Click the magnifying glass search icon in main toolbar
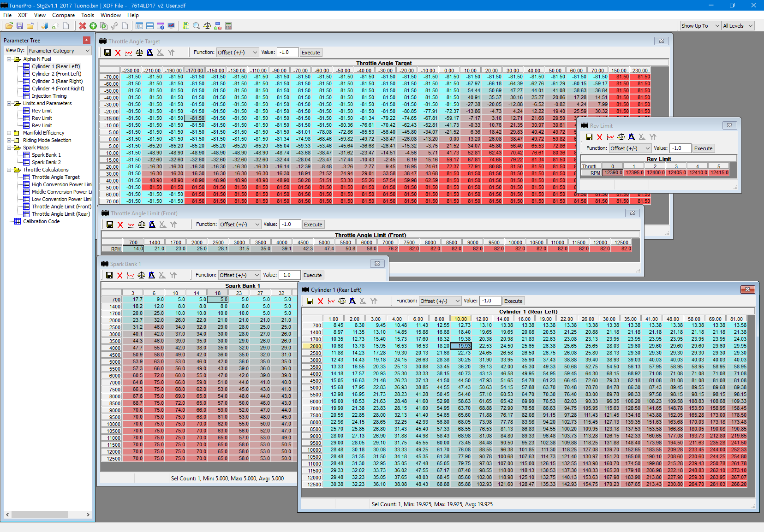Viewport: 764px width, 532px height. (197, 26)
